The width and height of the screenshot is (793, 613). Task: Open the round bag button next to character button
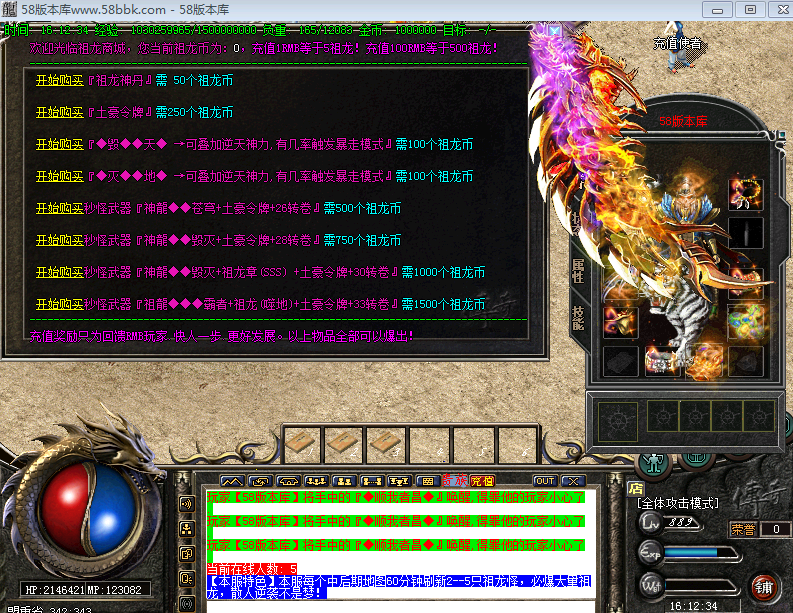(697, 460)
